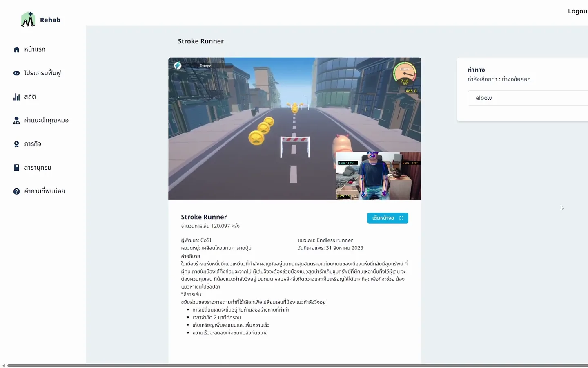Click the bar chart icon for สถิติ

click(x=16, y=97)
